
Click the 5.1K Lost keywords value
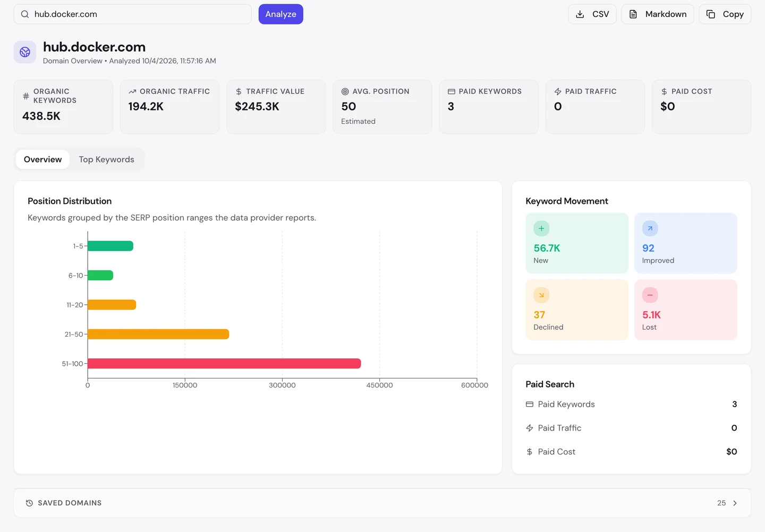[651, 315]
